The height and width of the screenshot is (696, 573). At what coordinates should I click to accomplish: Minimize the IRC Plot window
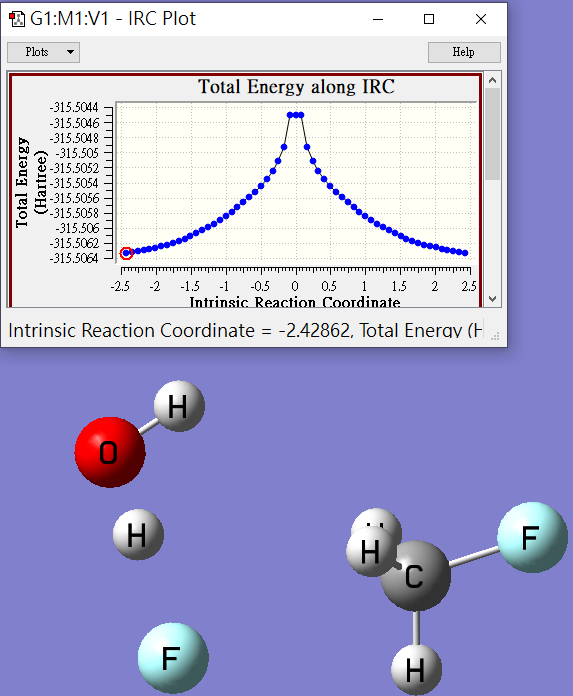click(x=378, y=19)
